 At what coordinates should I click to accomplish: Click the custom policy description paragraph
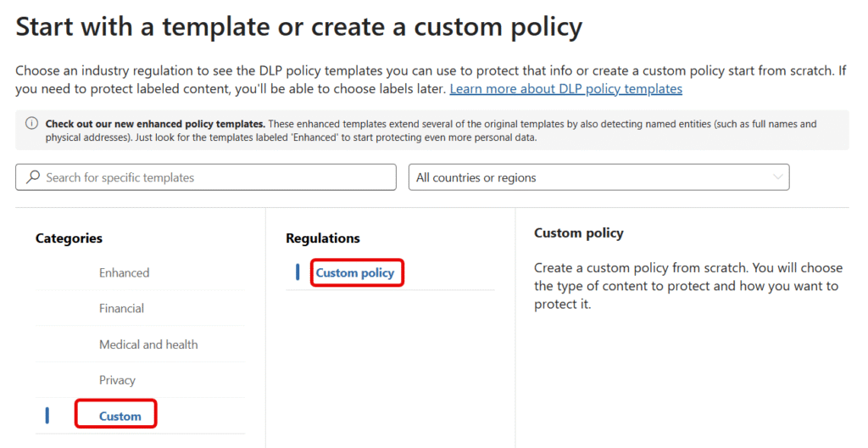[688, 286]
